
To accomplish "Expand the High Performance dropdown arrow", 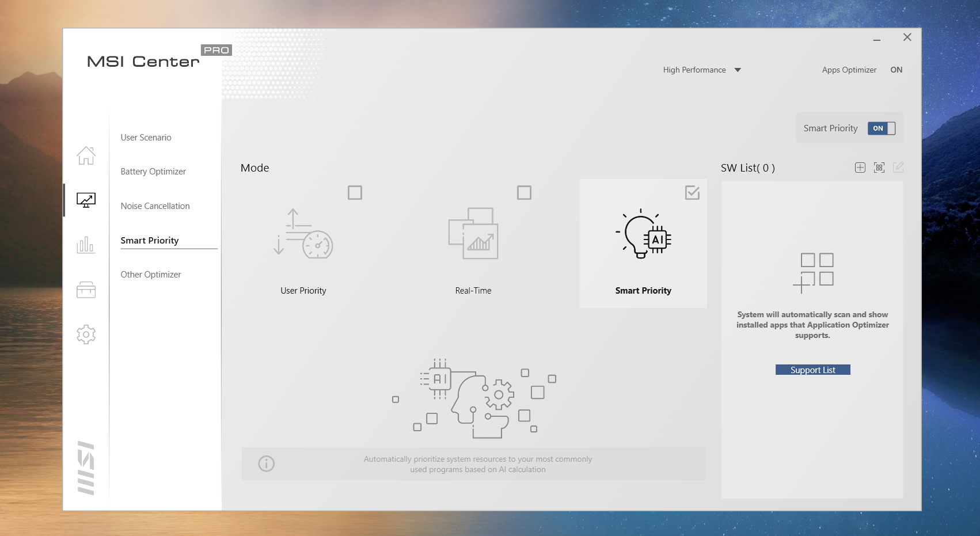I will [x=738, y=70].
